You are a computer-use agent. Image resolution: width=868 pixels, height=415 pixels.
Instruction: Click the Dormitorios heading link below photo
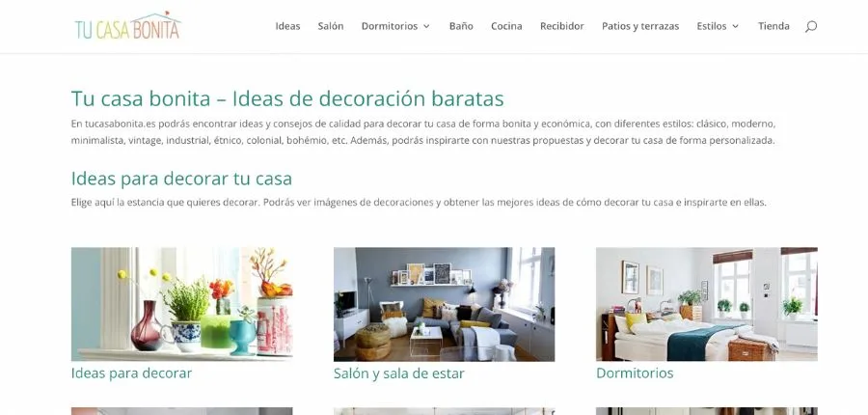point(635,373)
